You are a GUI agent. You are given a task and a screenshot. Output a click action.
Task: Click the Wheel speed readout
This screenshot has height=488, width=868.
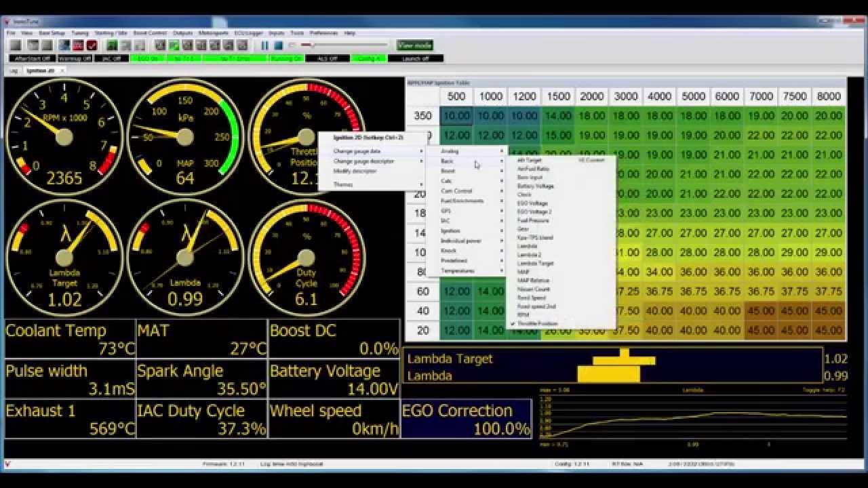[x=334, y=419]
